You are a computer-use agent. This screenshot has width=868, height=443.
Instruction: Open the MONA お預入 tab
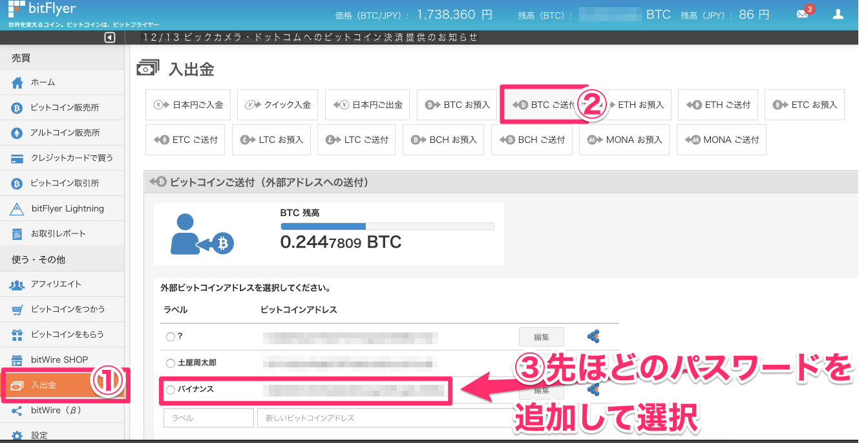624,140
